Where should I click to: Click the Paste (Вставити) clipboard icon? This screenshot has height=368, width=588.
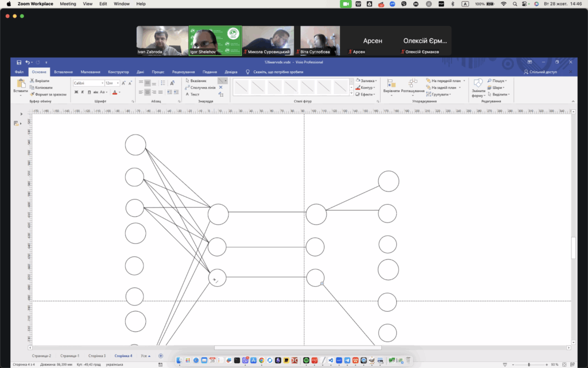[x=21, y=86]
